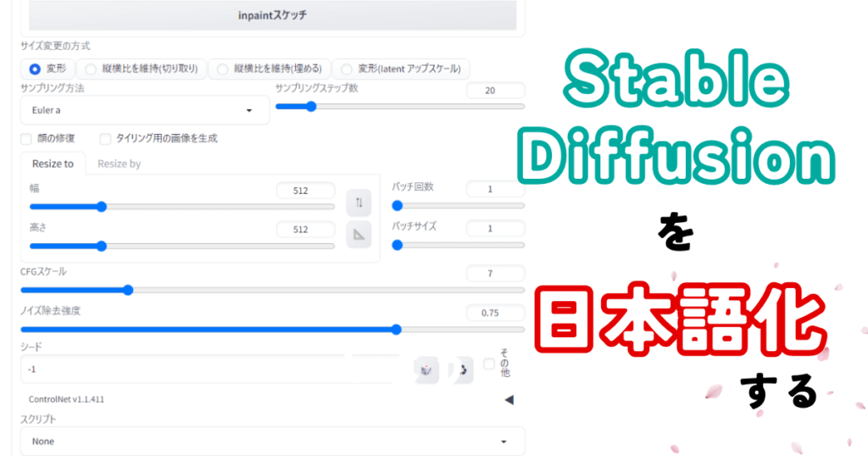Click the sampling steps value field 20
868x456 pixels.
click(495, 90)
